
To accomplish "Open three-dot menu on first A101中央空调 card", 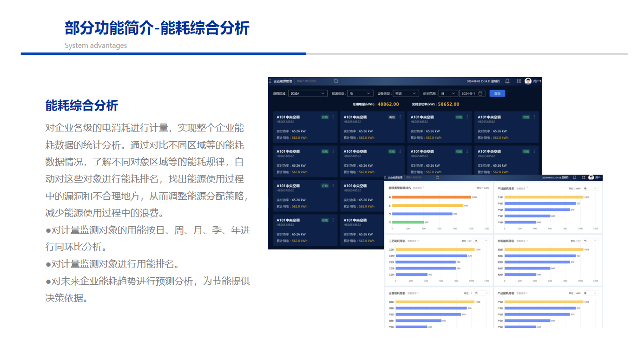I will 333,117.
